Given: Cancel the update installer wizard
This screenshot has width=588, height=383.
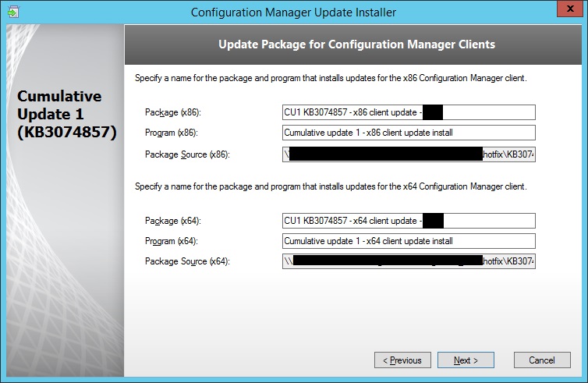Looking at the screenshot, I should [541, 360].
